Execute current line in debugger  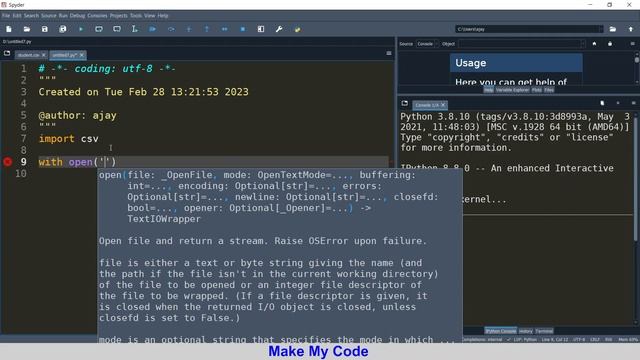171,29
